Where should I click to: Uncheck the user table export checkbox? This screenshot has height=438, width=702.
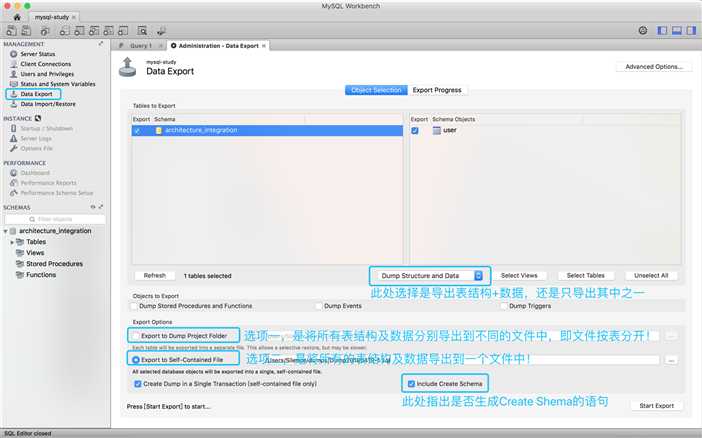415,131
